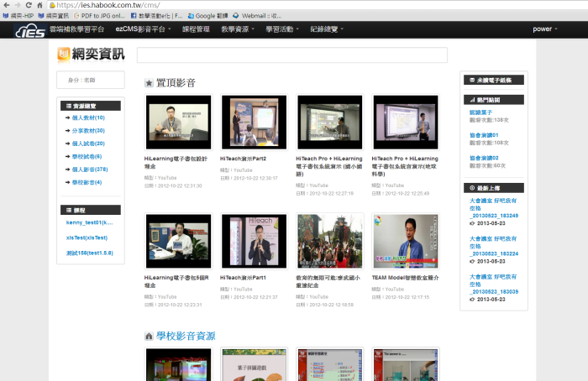Screen dimensions: 588x381
Task: Open the 網奕-HiP bookmark
Action: [18, 16]
